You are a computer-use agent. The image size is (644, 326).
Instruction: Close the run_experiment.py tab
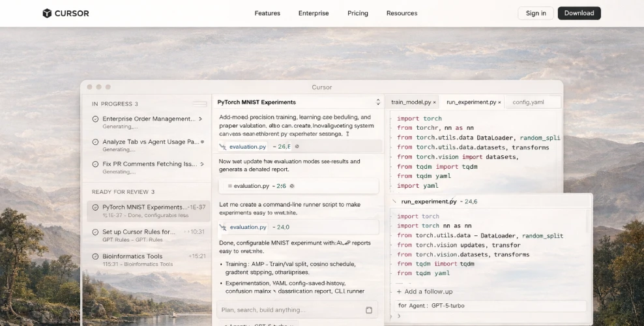coord(500,102)
